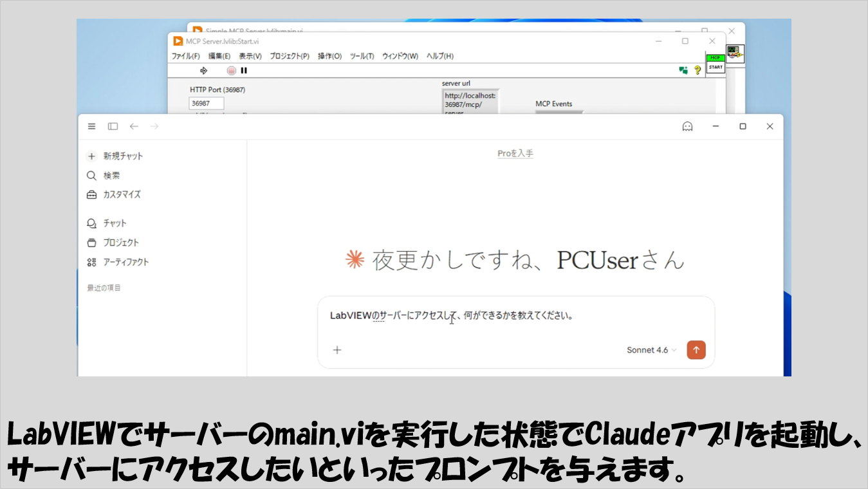Viewport: 868px width, 489px height.
Task: Open 検索 in the sidebar
Action: (111, 175)
